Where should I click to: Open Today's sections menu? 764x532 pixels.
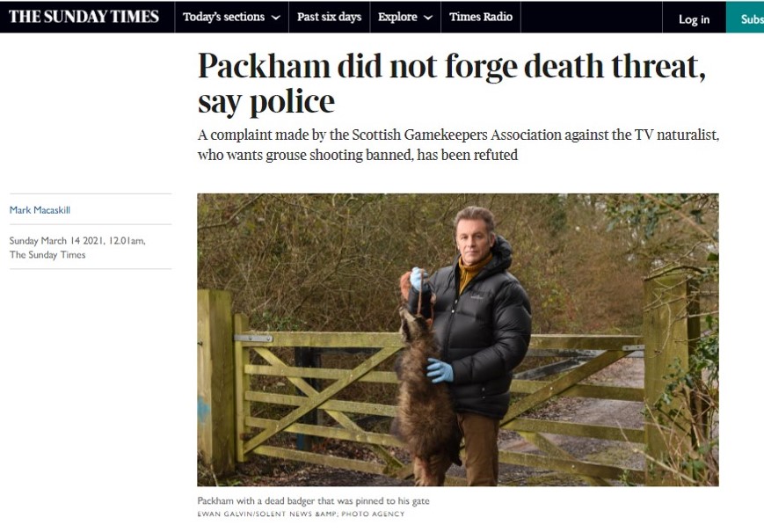(x=231, y=17)
